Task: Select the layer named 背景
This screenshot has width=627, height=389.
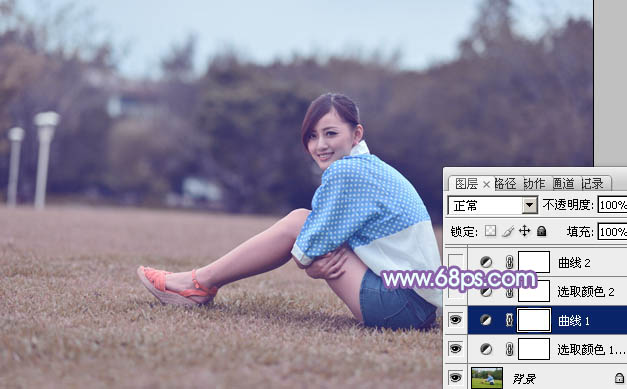Action: (523, 378)
